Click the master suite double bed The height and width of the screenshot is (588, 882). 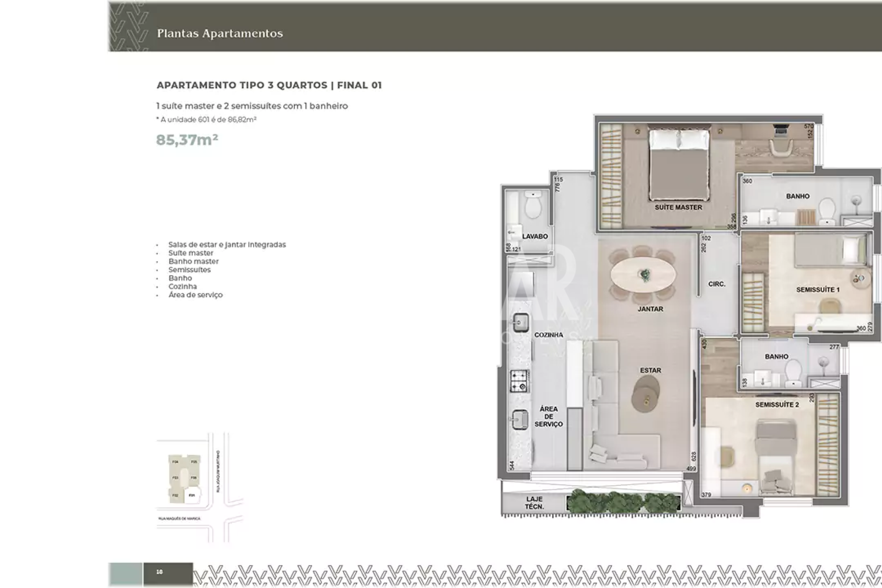click(679, 165)
